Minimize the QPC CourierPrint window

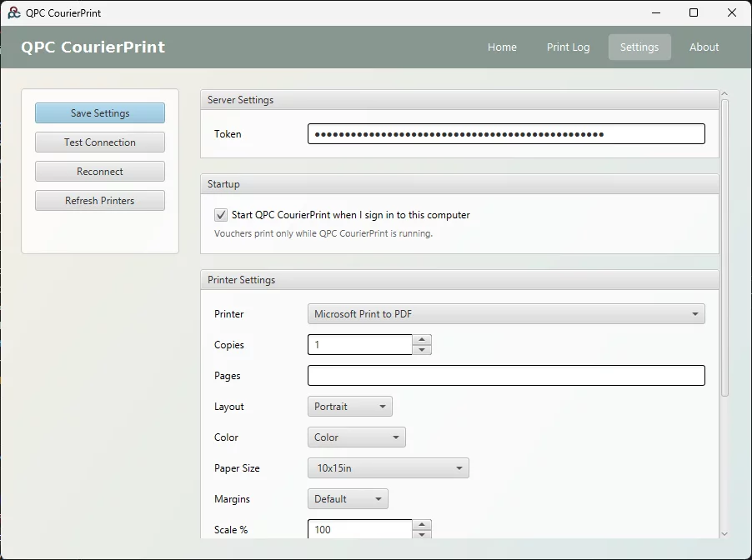[x=656, y=13]
